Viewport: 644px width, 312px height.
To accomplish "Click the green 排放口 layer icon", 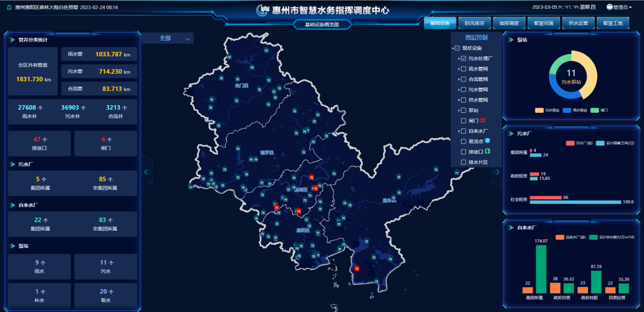I will click(x=487, y=151).
